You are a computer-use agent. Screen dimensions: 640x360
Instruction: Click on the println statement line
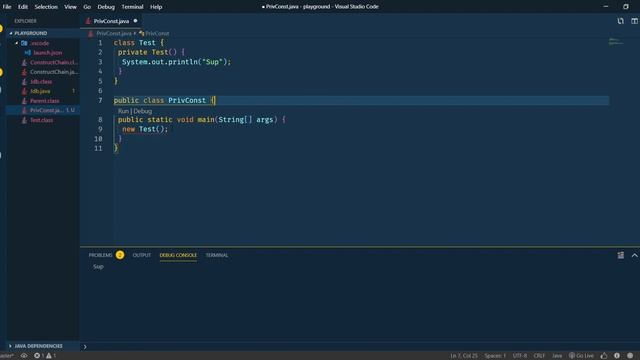coord(176,62)
